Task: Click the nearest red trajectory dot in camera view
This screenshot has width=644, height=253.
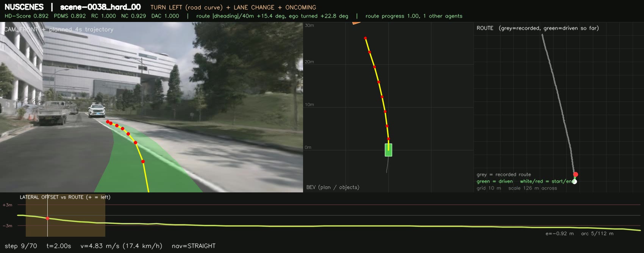Action: tap(143, 162)
